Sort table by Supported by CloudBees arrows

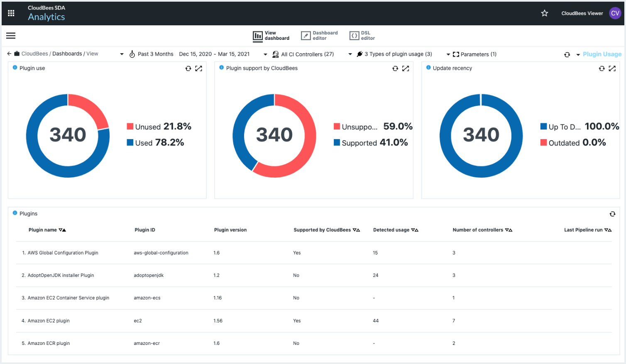coord(356,230)
